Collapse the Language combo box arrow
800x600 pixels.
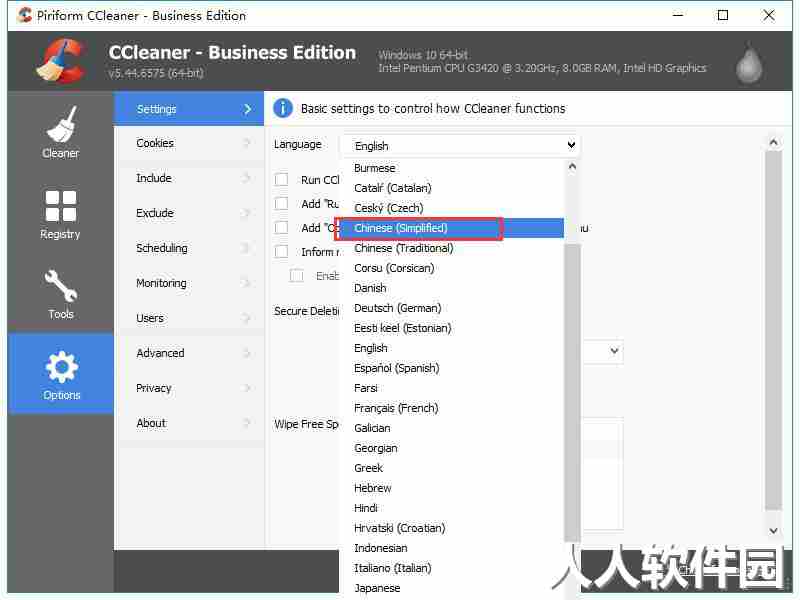[x=571, y=145]
